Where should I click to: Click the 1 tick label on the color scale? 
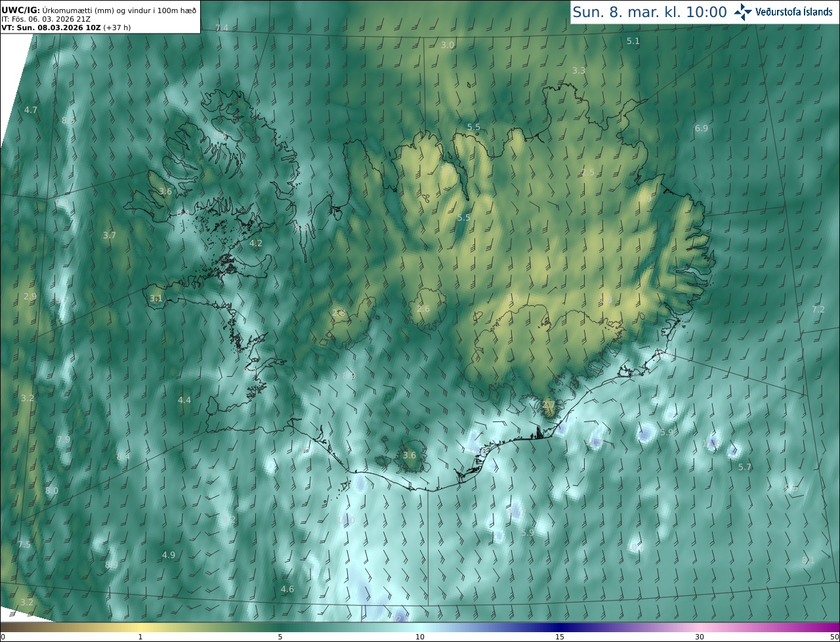click(x=140, y=637)
